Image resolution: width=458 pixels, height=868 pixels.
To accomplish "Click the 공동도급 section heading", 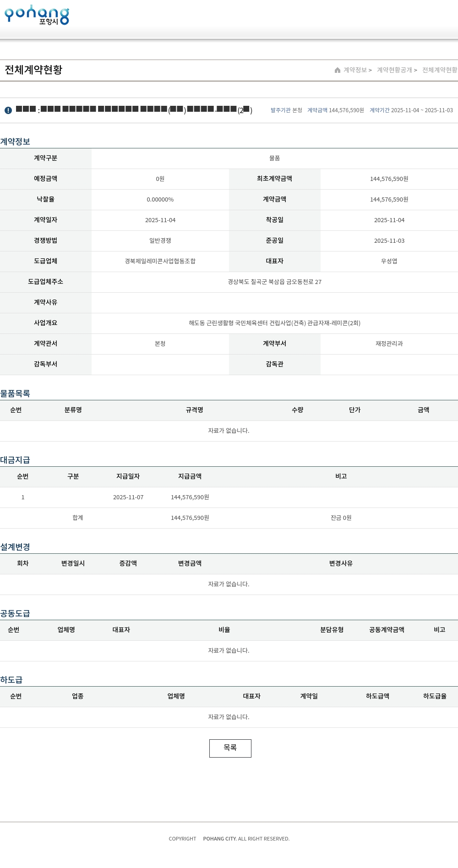I will pyautogui.click(x=15, y=613).
